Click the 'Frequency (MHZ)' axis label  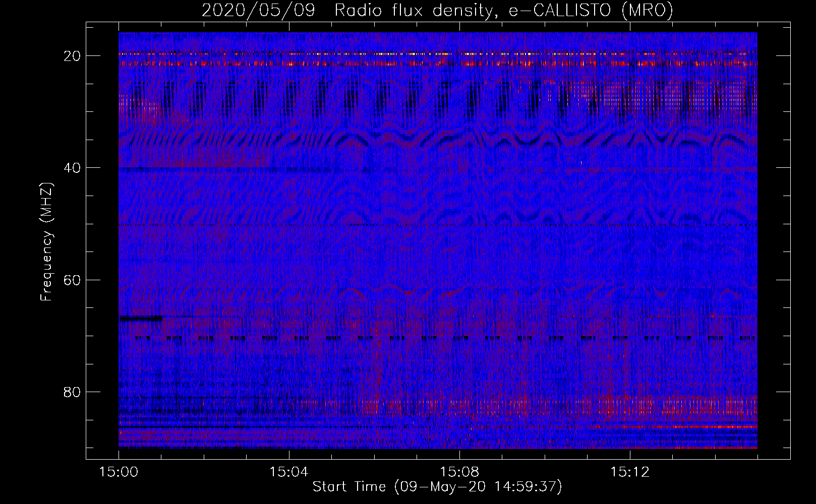point(46,242)
